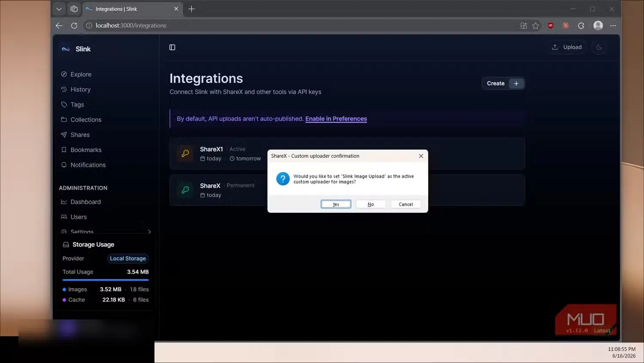Select the ShareX1 integration name
644x363 pixels.
pyautogui.click(x=212, y=149)
